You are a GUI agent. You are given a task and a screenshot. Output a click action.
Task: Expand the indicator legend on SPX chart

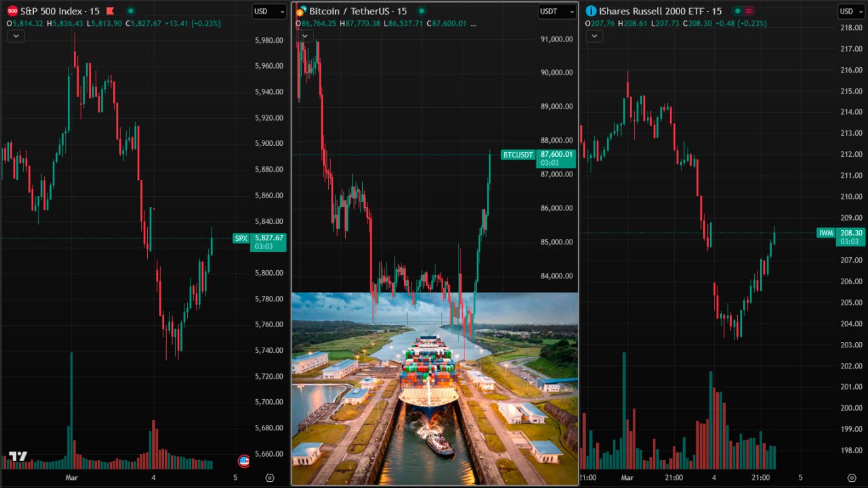16,36
